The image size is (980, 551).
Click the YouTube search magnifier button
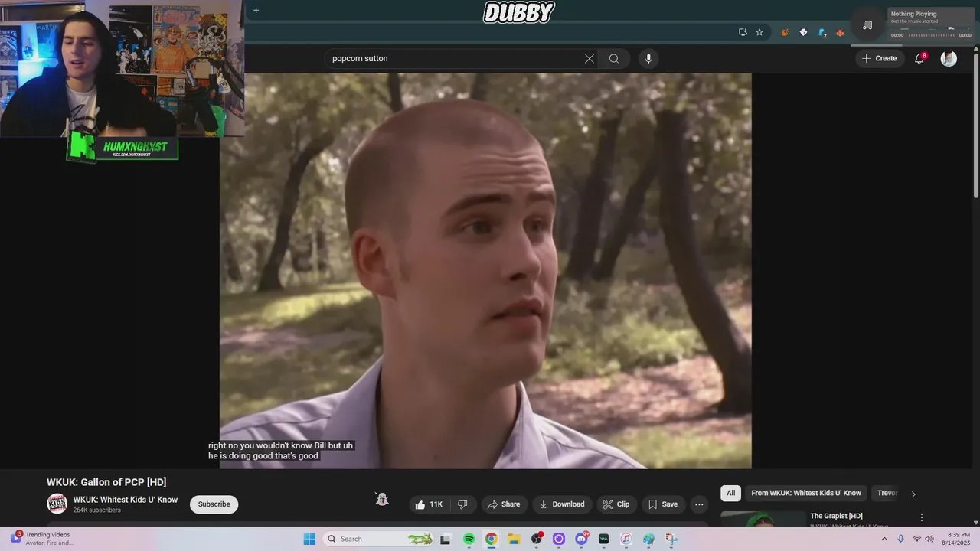(614, 58)
